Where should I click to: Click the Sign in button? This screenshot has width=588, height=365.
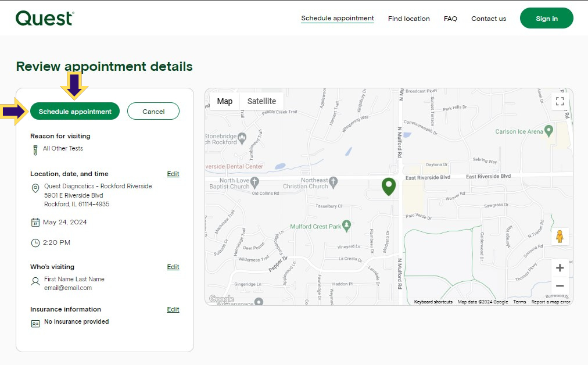pos(546,19)
